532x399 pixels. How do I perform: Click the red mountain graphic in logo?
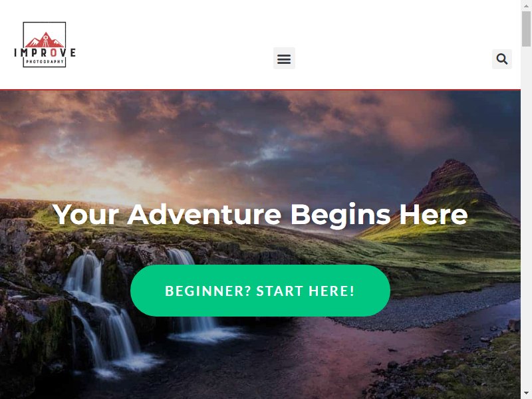tap(45, 41)
